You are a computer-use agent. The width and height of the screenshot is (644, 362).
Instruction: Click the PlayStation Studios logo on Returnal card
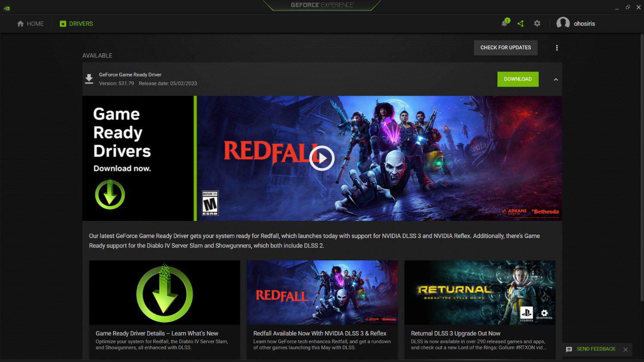click(x=527, y=314)
